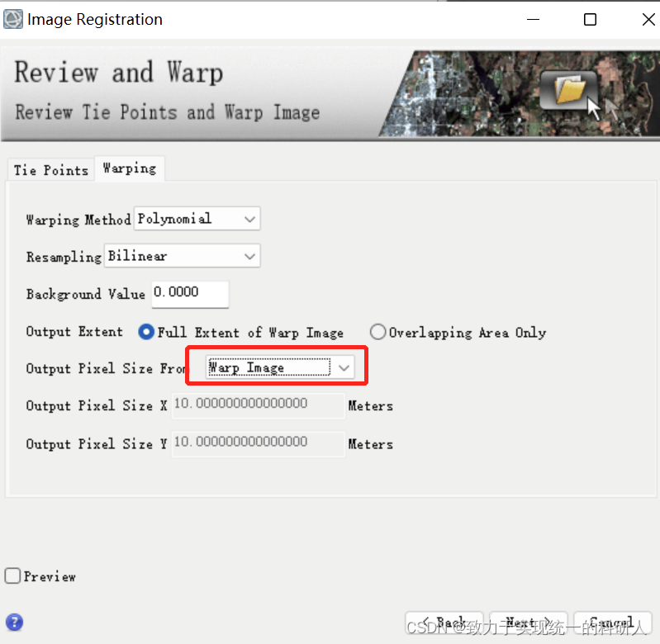Switch to the Tie Points tab
This screenshot has width=660, height=644.
coord(51,170)
